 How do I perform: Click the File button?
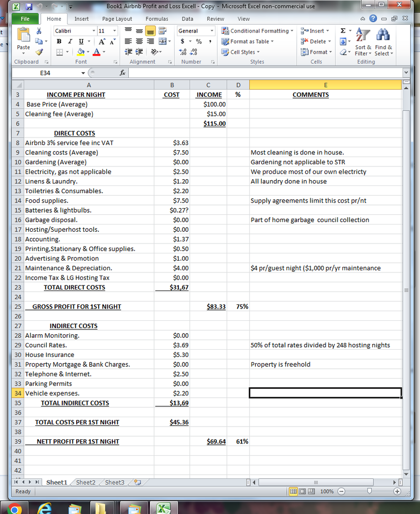24,19
